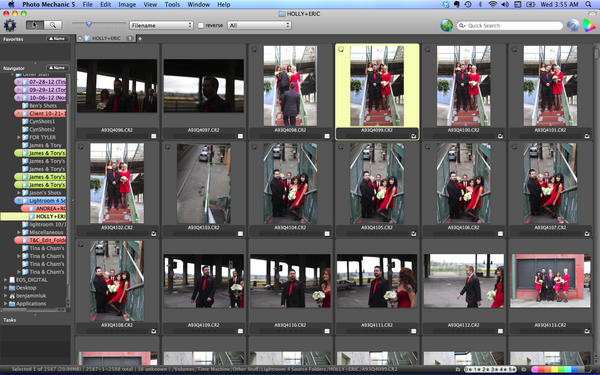Open Spotlight search in the menu bar

coord(588,5)
